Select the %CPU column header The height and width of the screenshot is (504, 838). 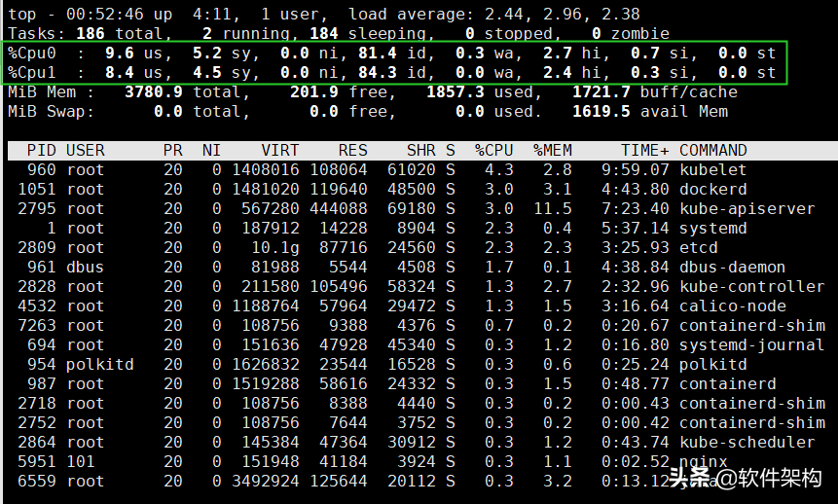pyautogui.click(x=493, y=150)
